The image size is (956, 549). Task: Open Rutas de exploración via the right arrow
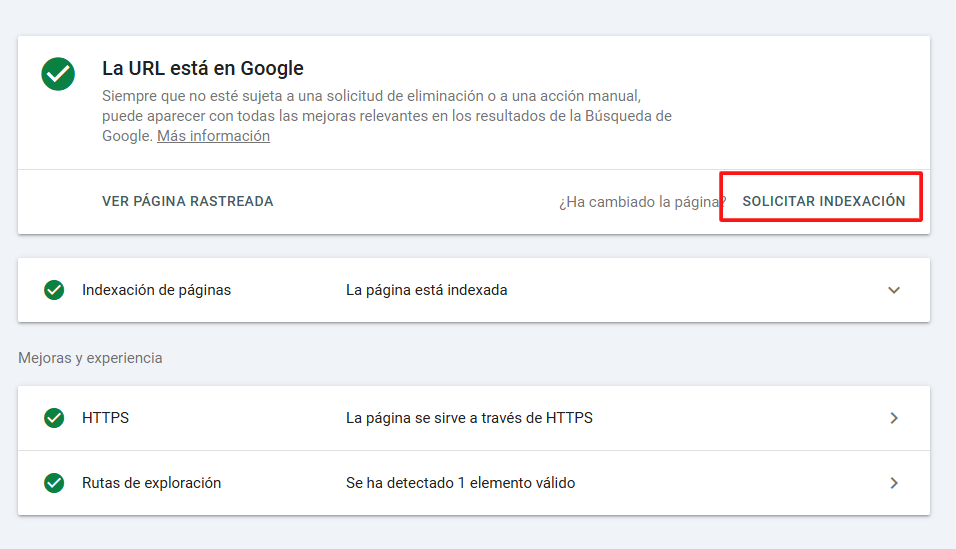click(894, 483)
